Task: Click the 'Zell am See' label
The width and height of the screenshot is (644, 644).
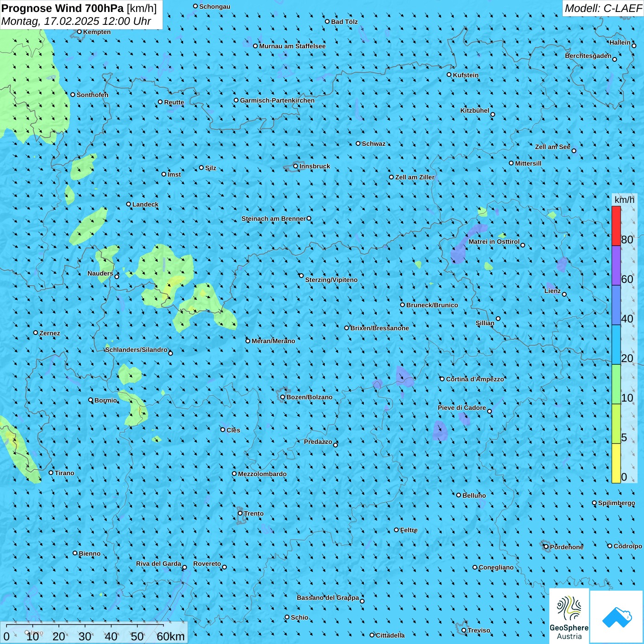Action: [x=552, y=147]
